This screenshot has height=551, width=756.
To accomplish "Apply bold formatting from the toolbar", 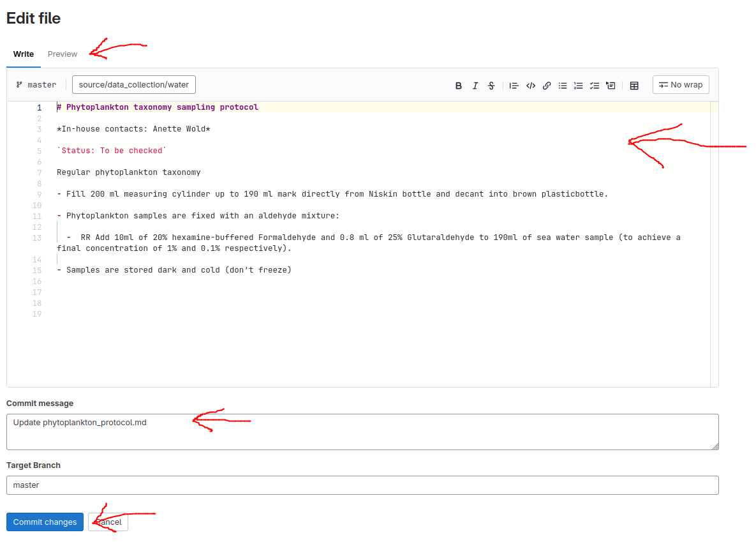I will tap(458, 86).
